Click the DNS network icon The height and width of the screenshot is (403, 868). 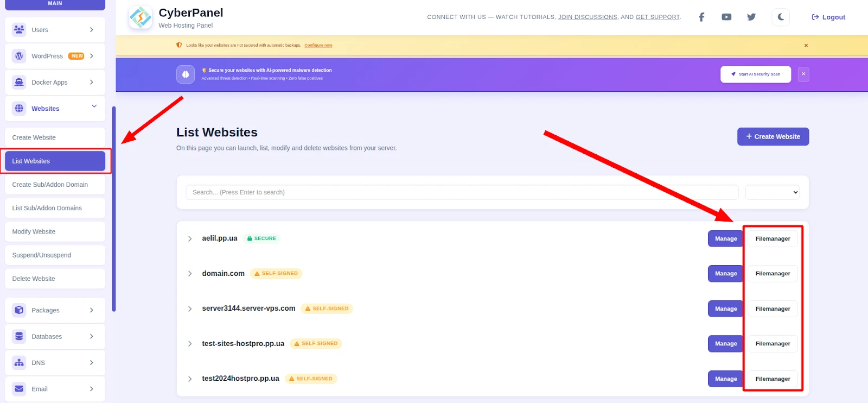pyautogui.click(x=19, y=362)
